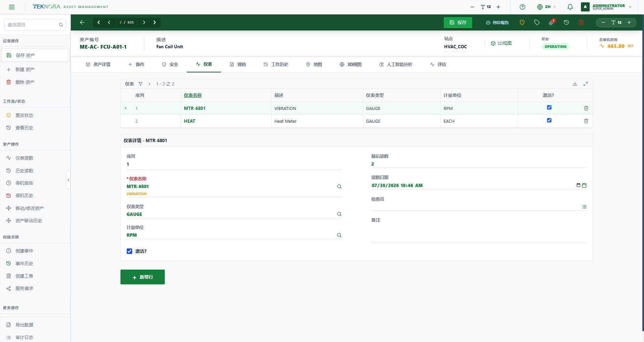Open the notifications bell icon

570,7
